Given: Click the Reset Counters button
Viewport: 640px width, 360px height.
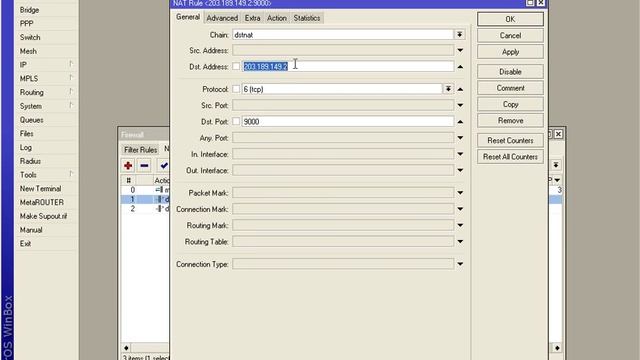Looking at the screenshot, I should click(510, 140).
